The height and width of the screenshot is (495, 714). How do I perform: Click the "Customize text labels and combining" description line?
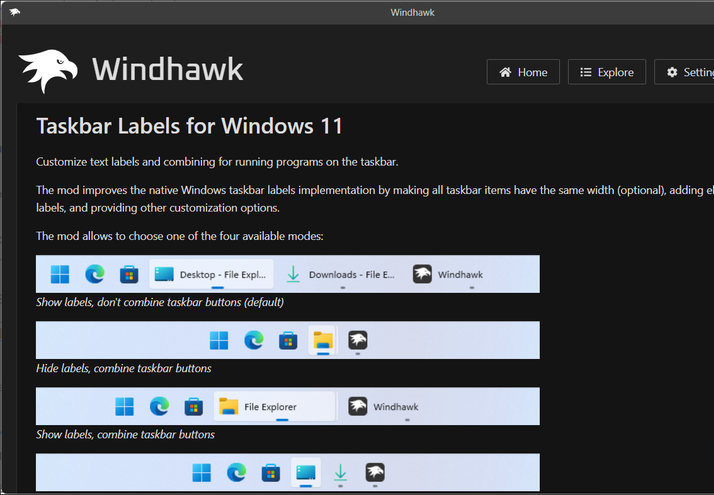point(217,162)
